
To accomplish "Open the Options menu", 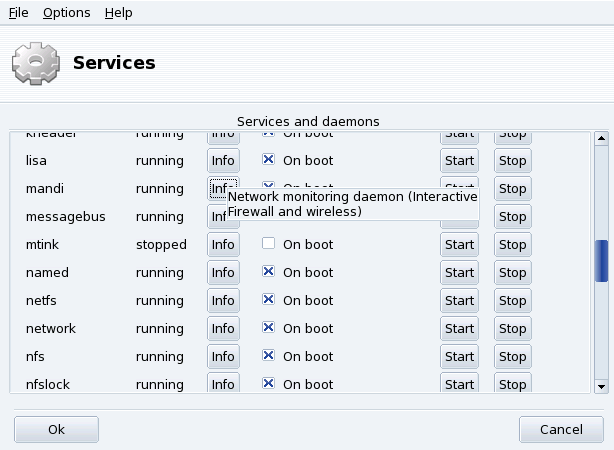I will click(66, 13).
